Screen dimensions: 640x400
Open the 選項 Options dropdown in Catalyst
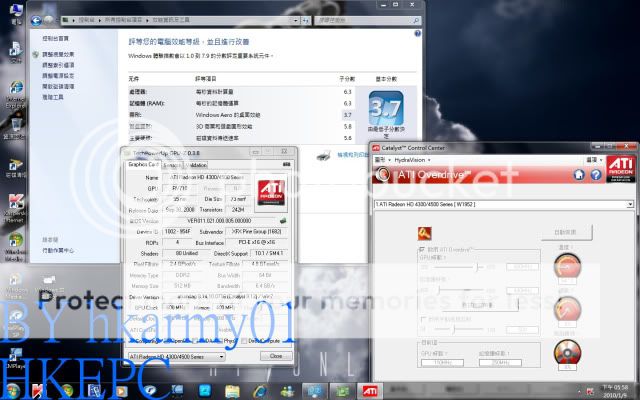pos(595,160)
